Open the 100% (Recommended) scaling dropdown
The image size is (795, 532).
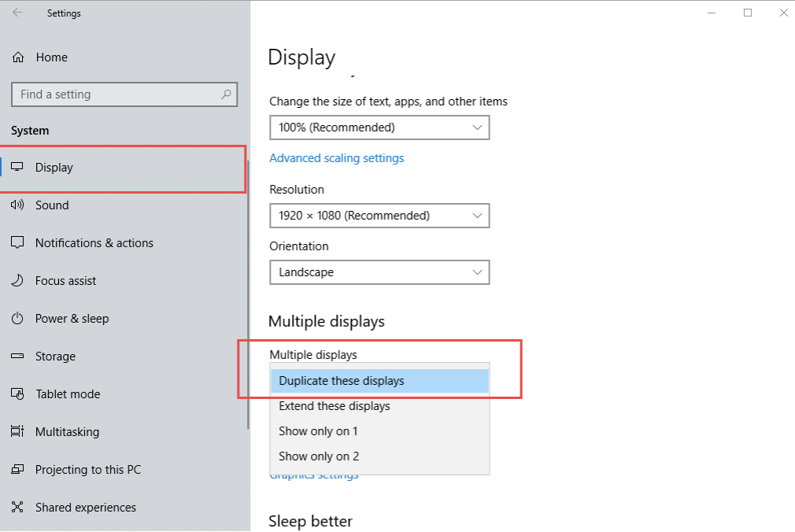379,127
